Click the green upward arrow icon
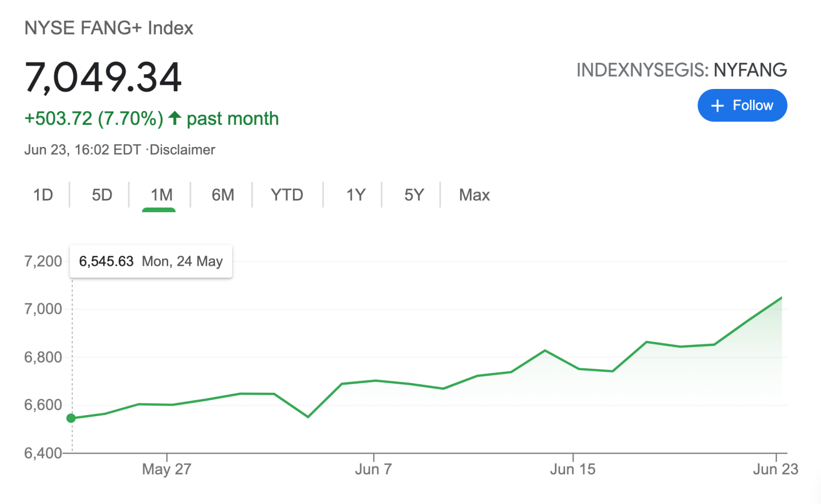 pyautogui.click(x=175, y=118)
